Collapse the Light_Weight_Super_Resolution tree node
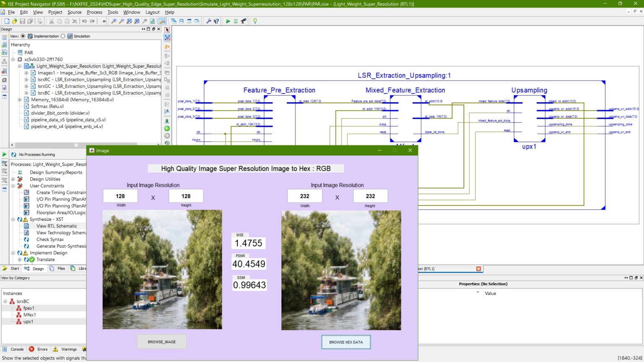Screen dimensions: 644x362 point(19,66)
